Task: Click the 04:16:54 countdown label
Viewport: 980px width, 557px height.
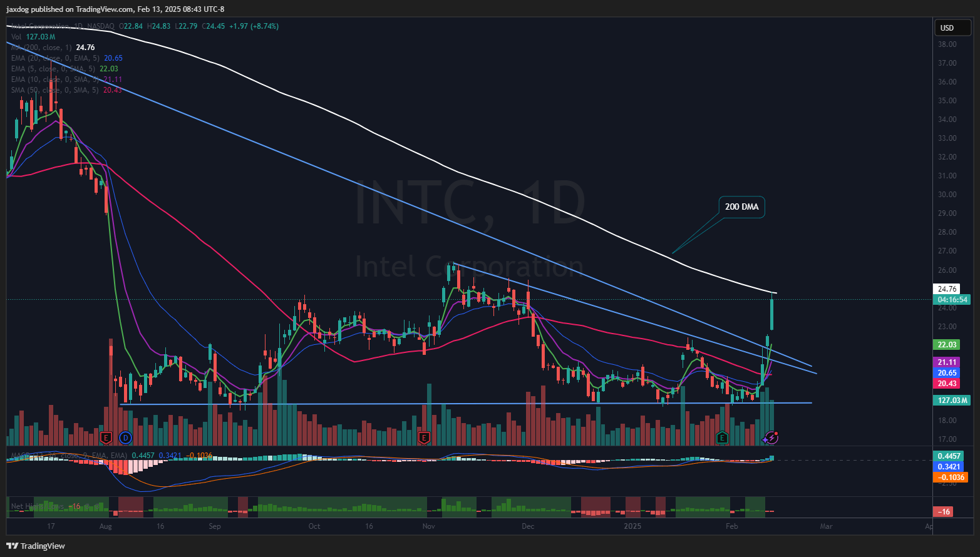Action: click(952, 300)
